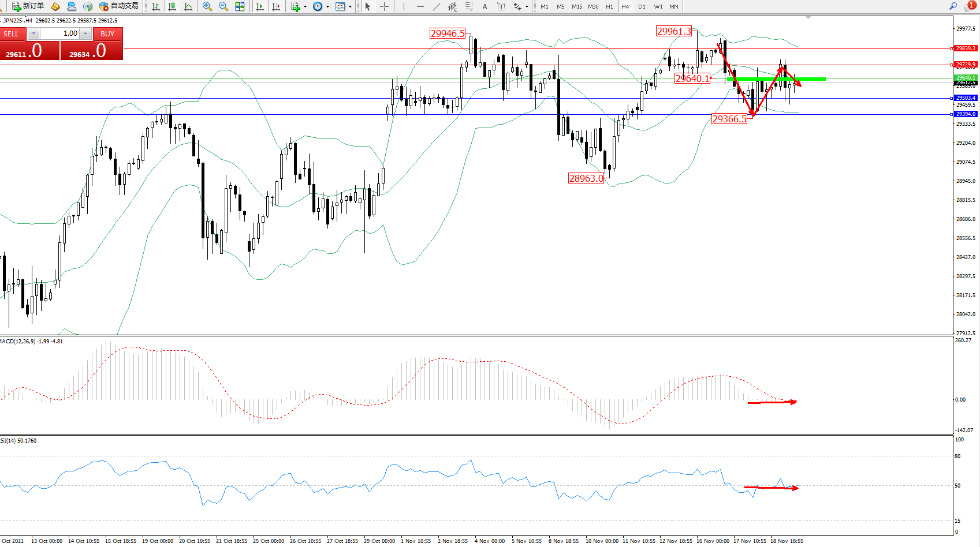Switch chart to bar chart mode
The image size is (980, 547).
[156, 6]
